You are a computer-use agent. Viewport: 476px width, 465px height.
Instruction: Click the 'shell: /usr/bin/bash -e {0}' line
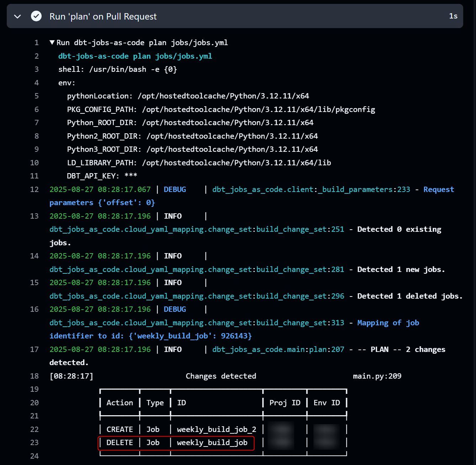point(118,69)
